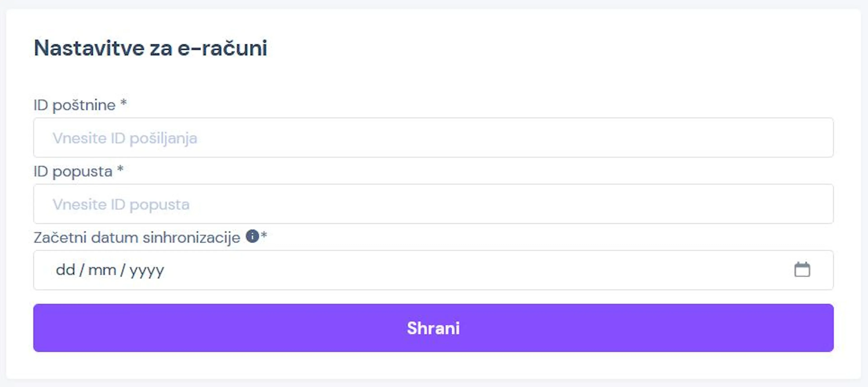
Task: Click the slash between mm and yyyy
Action: pos(123,270)
